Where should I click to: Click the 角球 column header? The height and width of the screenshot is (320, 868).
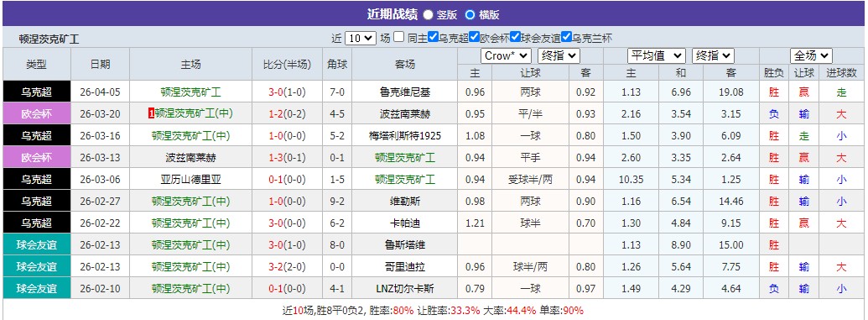(337, 64)
